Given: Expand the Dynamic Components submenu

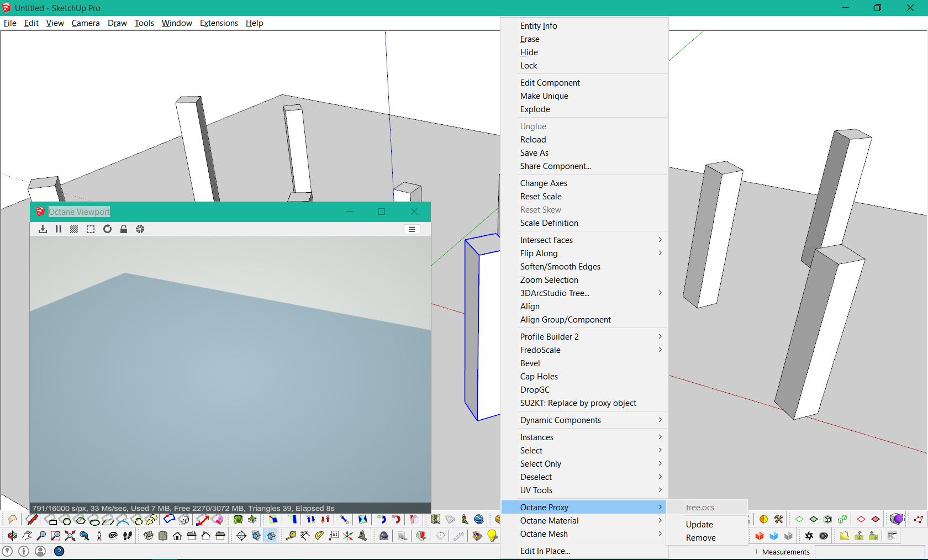Looking at the screenshot, I should (584, 420).
